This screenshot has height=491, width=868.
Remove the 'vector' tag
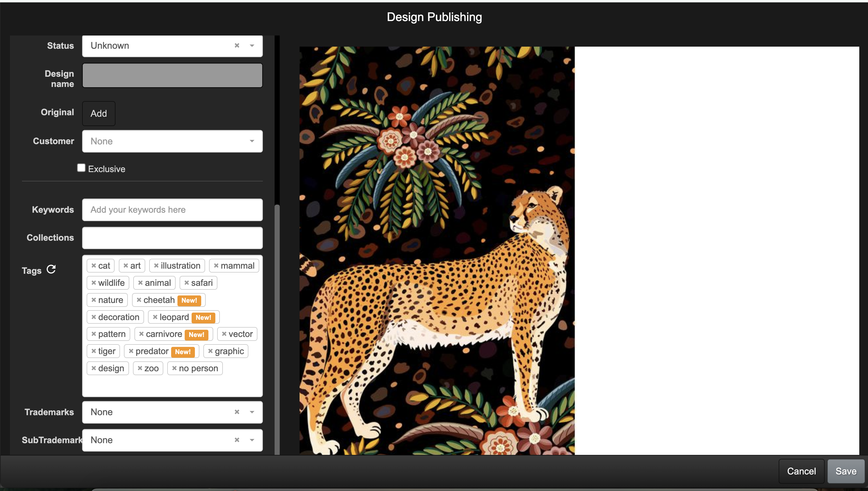point(224,334)
